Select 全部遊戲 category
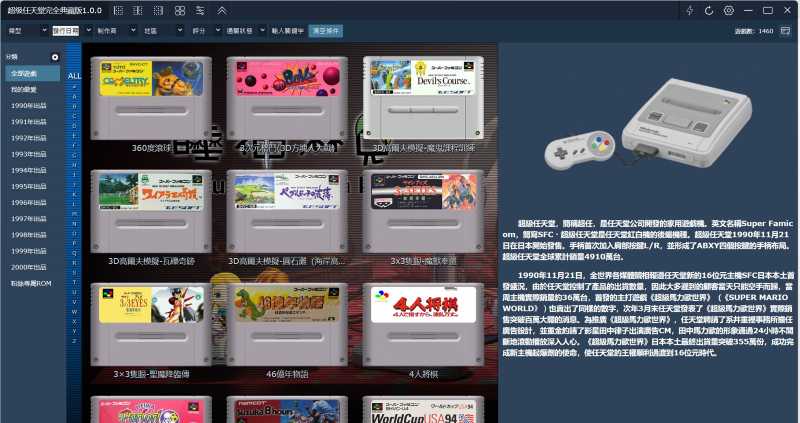The width and height of the screenshot is (800, 423). tap(33, 73)
